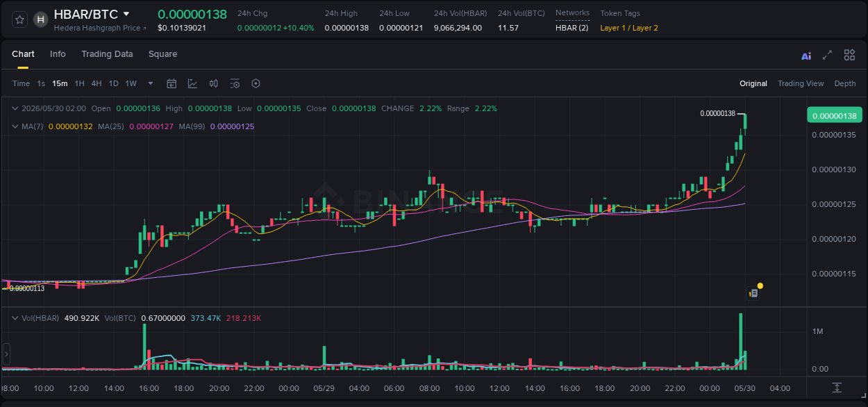The image size is (868, 407).
Task: Open the hexagon chart settings icon
Action: 256,83
